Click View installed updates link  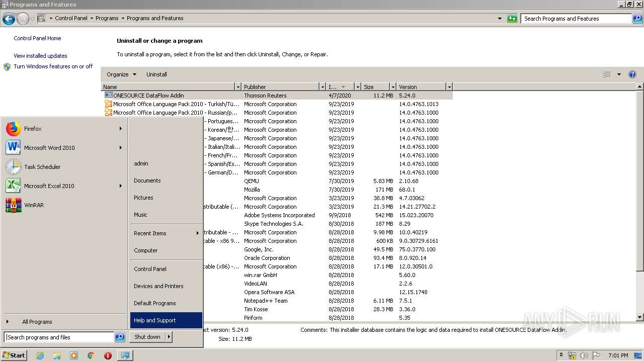[x=40, y=56]
